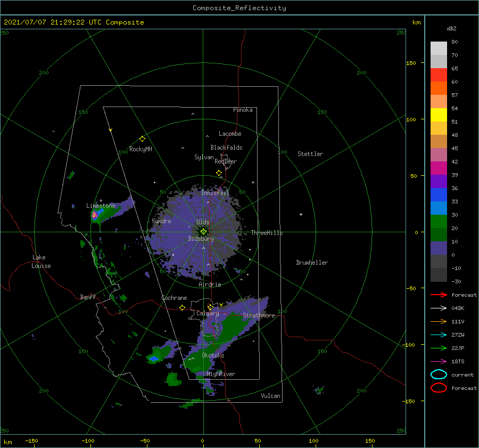Image resolution: width=479 pixels, height=448 pixels.
Task: Select the red forecast ellipse icon
Action: tap(439, 388)
